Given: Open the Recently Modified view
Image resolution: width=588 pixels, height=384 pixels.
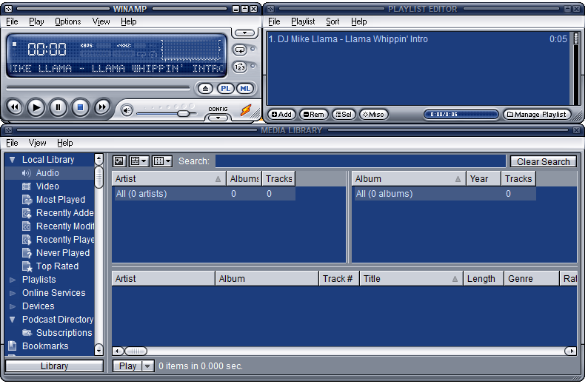Looking at the screenshot, I should pos(65,226).
